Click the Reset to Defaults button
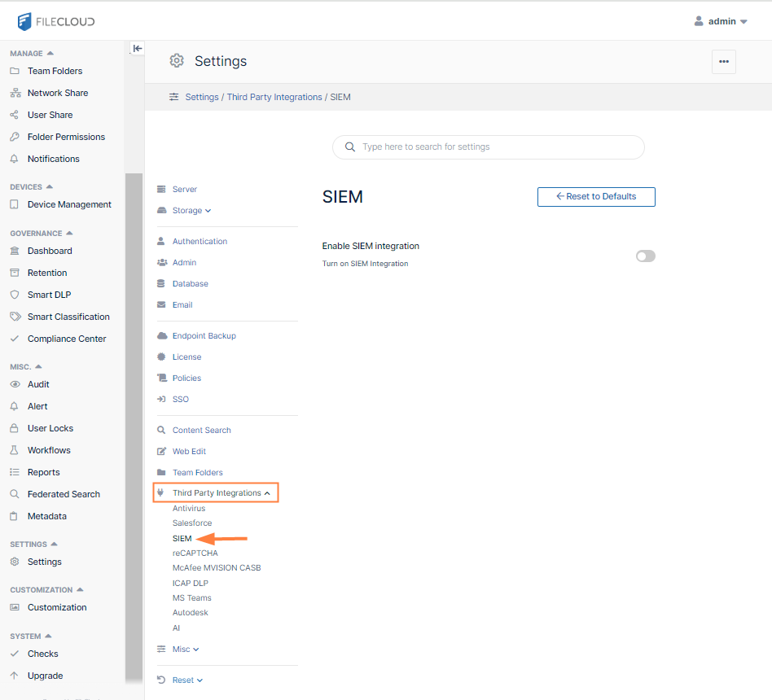 click(596, 197)
